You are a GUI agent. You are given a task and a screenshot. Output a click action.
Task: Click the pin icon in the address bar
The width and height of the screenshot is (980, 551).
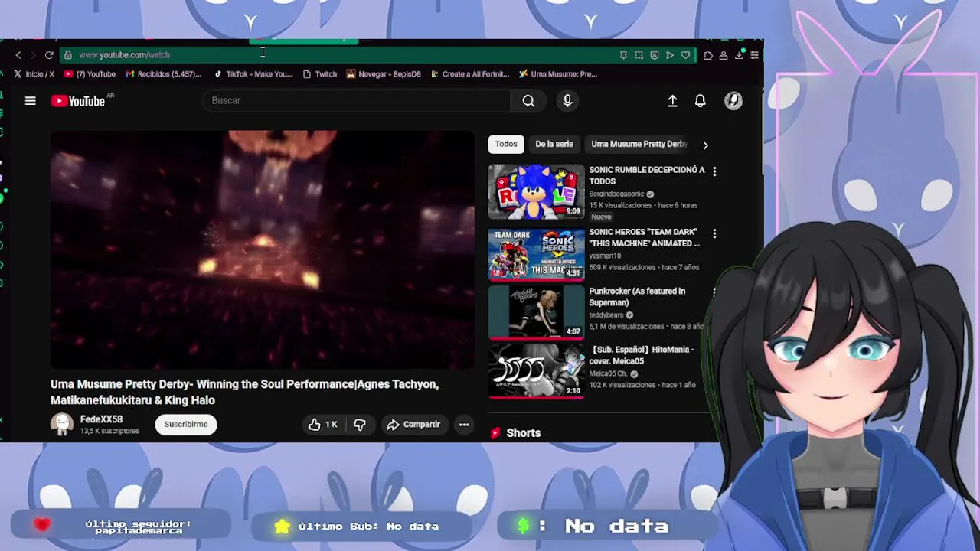pyautogui.click(x=623, y=55)
